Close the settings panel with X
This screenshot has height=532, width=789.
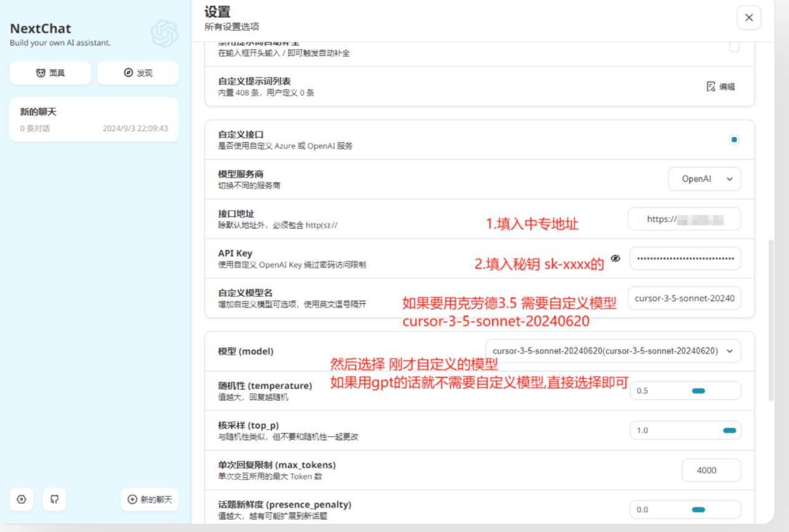749,17
